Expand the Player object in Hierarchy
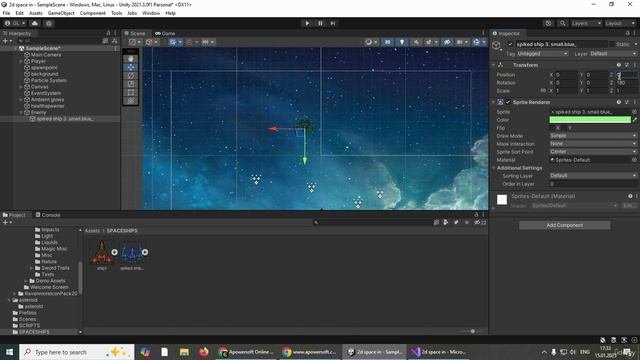Screen dimensions: 640x360 [x=21, y=61]
